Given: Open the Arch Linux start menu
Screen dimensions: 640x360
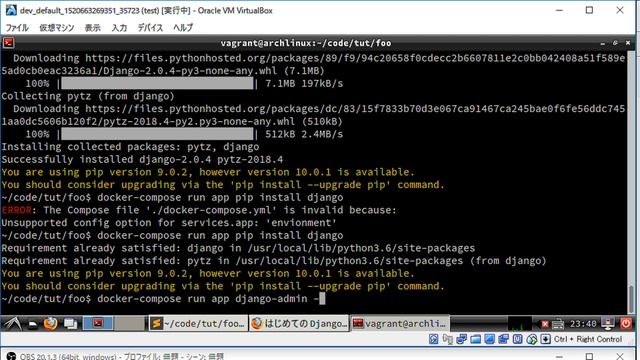Looking at the screenshot, I should click(12, 324).
